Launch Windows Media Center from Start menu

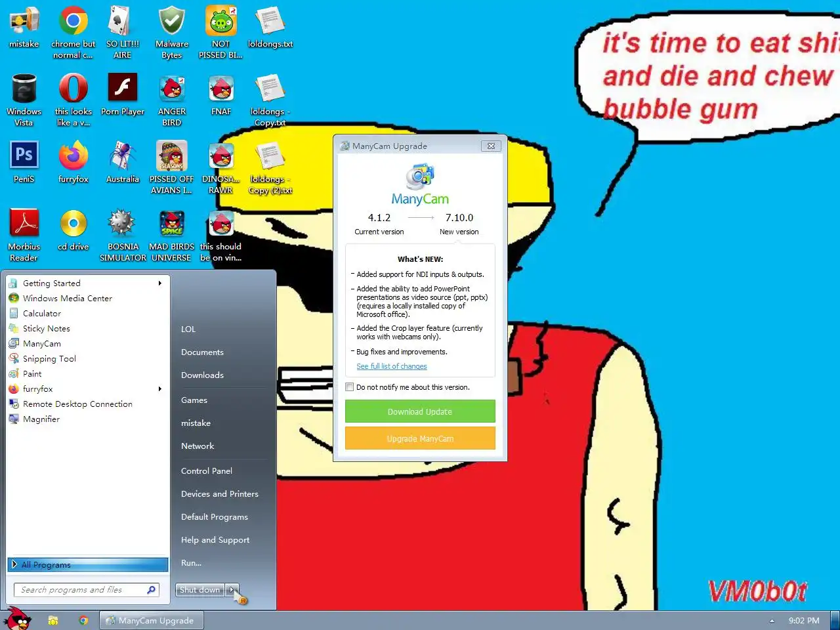(88, 298)
